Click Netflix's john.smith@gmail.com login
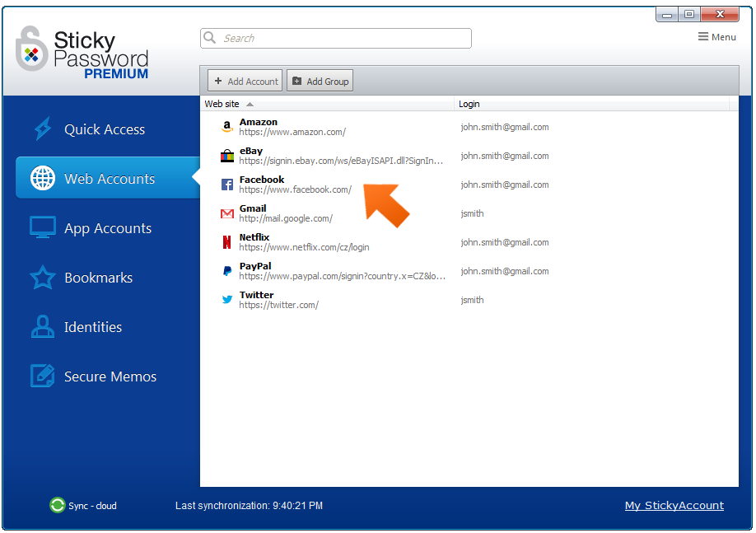The height and width of the screenshot is (533, 756). tap(504, 242)
